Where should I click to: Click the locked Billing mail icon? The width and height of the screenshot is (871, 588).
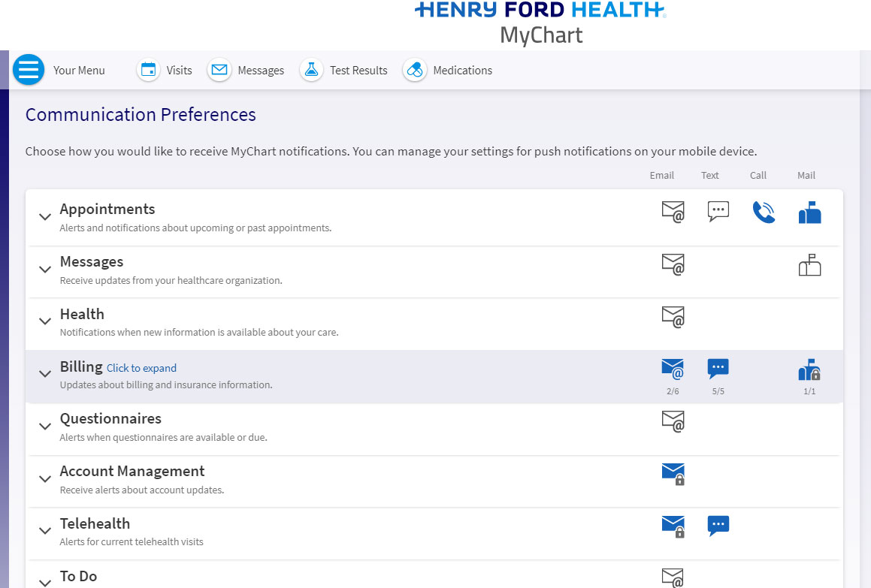pos(809,369)
